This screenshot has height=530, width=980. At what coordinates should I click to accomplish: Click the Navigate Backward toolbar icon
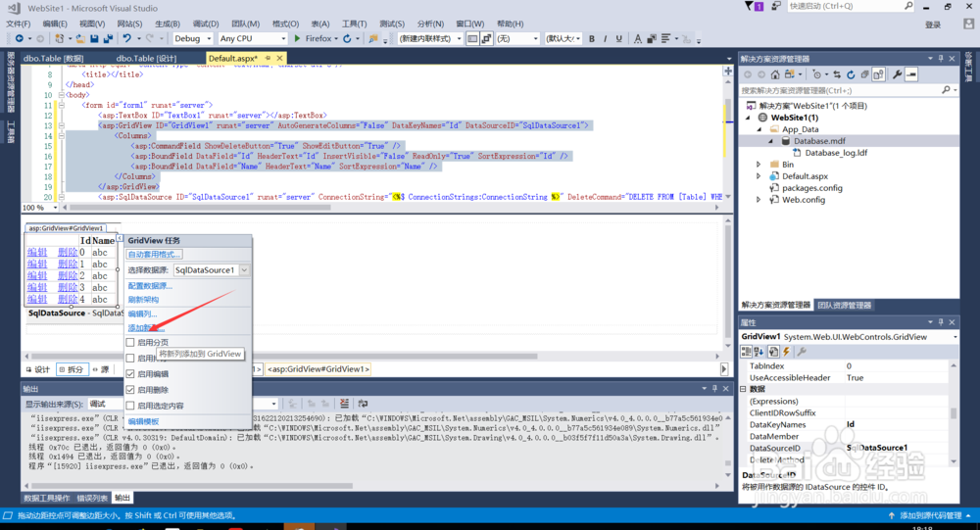point(20,39)
